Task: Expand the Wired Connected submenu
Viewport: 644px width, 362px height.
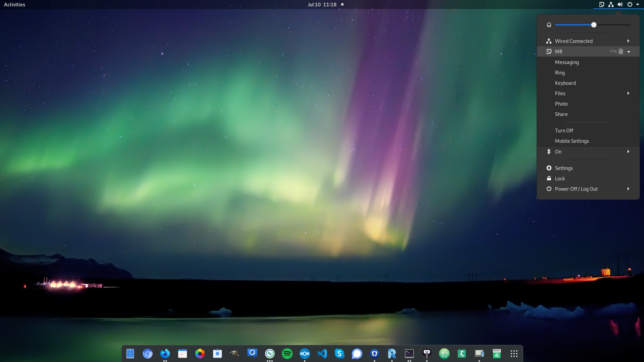Action: click(x=628, y=41)
